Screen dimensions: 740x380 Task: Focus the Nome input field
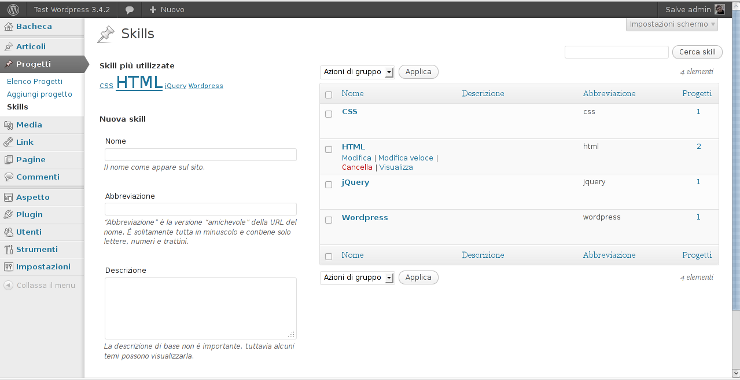[x=201, y=154]
